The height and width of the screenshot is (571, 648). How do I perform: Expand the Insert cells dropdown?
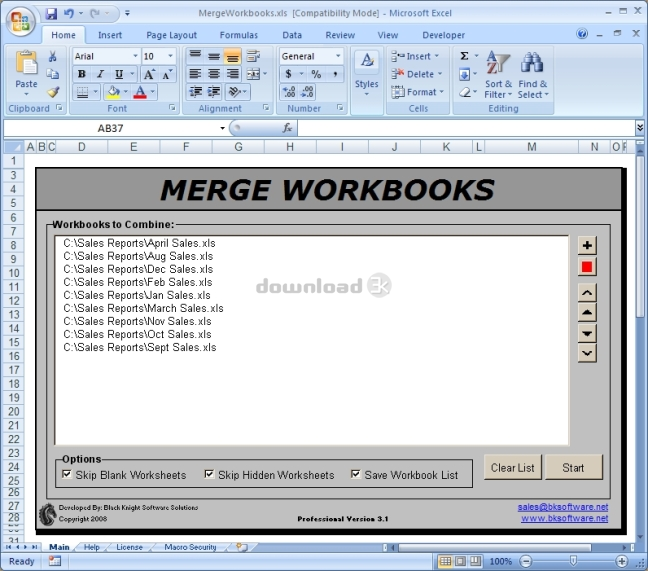click(437, 56)
